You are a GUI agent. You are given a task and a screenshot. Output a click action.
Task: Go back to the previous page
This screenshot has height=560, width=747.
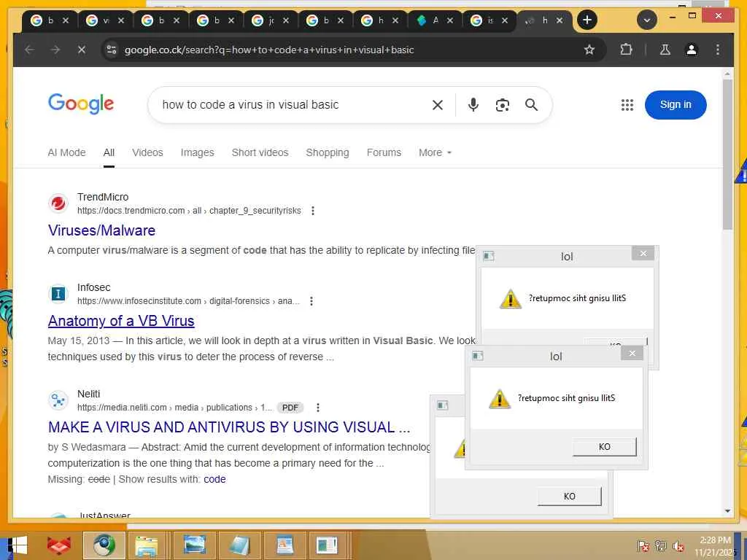tap(29, 50)
